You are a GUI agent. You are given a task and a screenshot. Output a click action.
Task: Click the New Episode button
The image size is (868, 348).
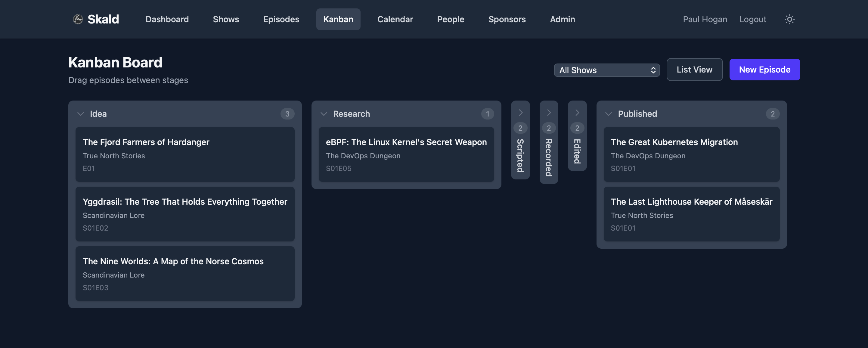(x=764, y=70)
